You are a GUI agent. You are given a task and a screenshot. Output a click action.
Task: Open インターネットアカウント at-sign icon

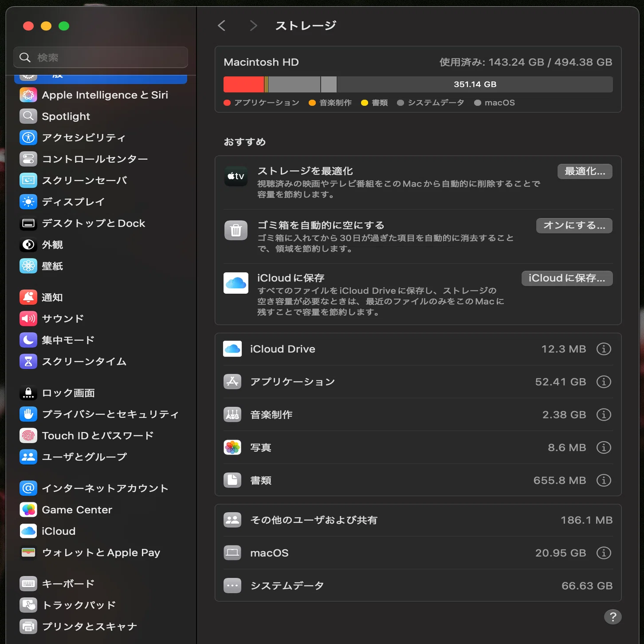(28, 488)
